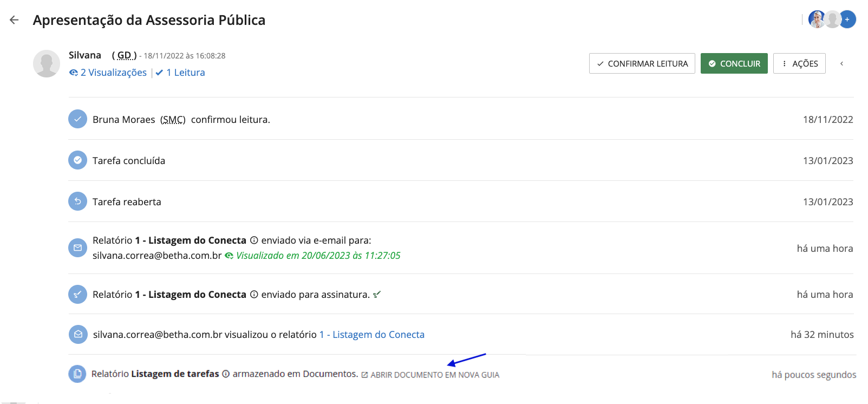868x404 pixels.
Task: Click the green Concluir button
Action: (x=734, y=63)
